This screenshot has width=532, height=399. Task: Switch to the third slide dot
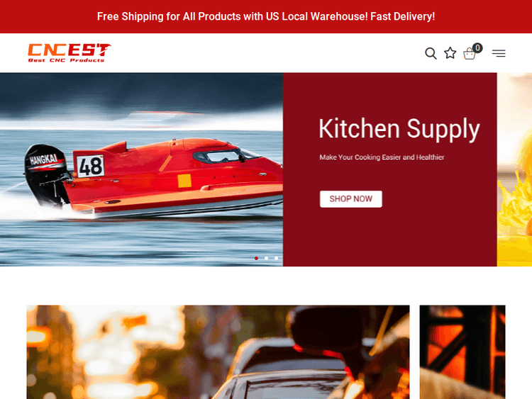[x=276, y=258]
